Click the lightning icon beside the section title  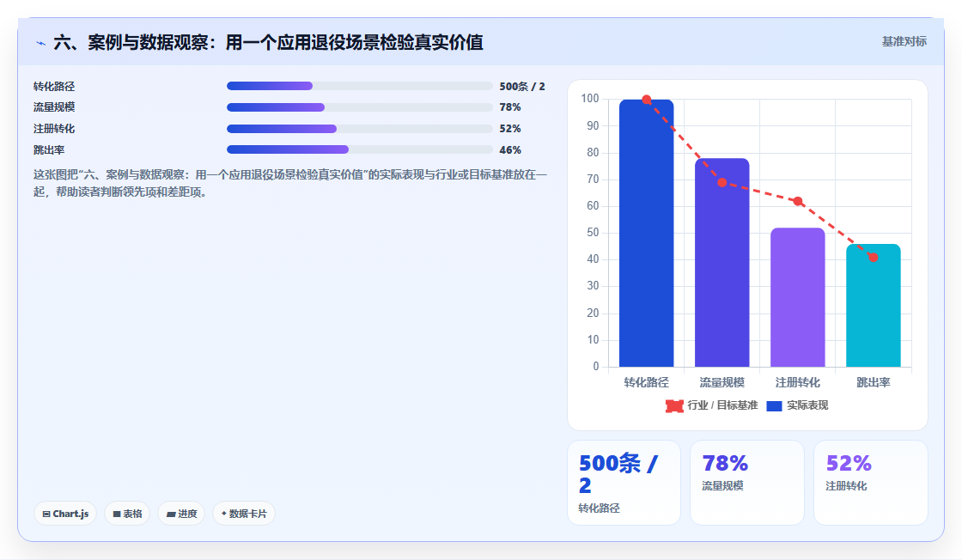[x=41, y=43]
